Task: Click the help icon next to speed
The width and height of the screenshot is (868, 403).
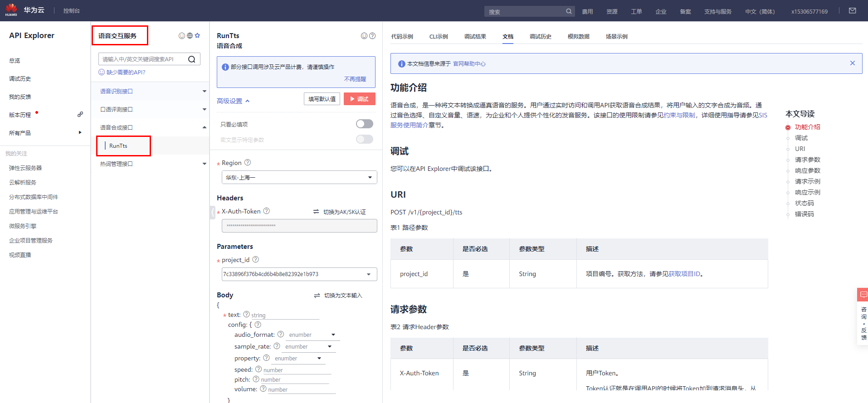Action: point(258,369)
